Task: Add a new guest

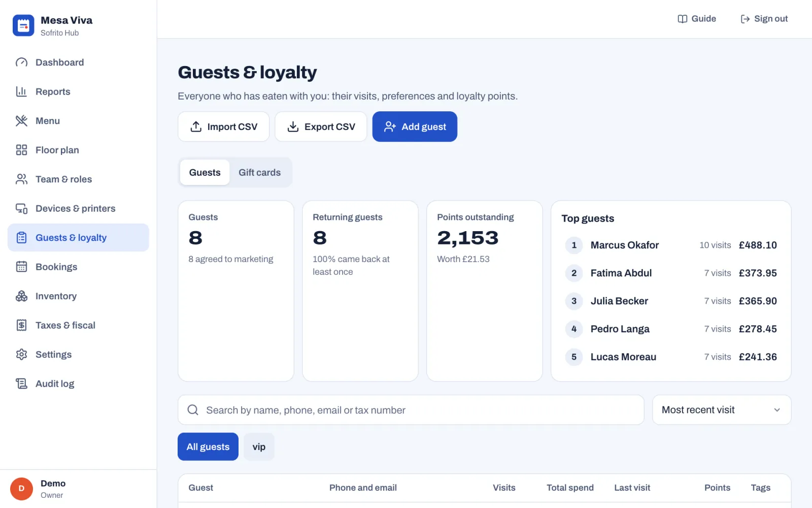Action: tap(415, 126)
